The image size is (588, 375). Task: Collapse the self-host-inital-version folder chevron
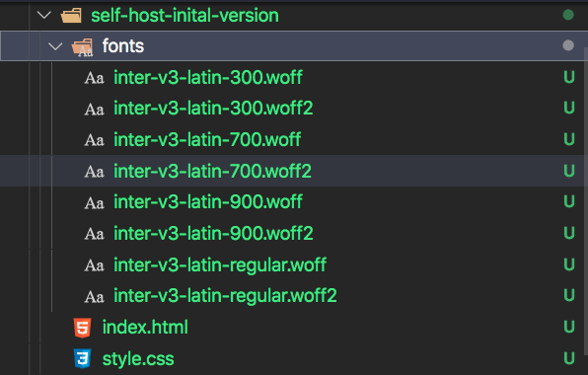(x=44, y=16)
